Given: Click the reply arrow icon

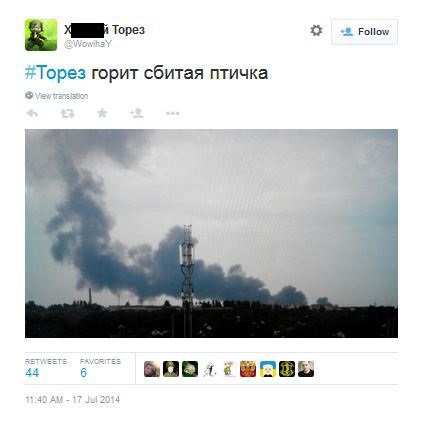Looking at the screenshot, I should [33, 113].
